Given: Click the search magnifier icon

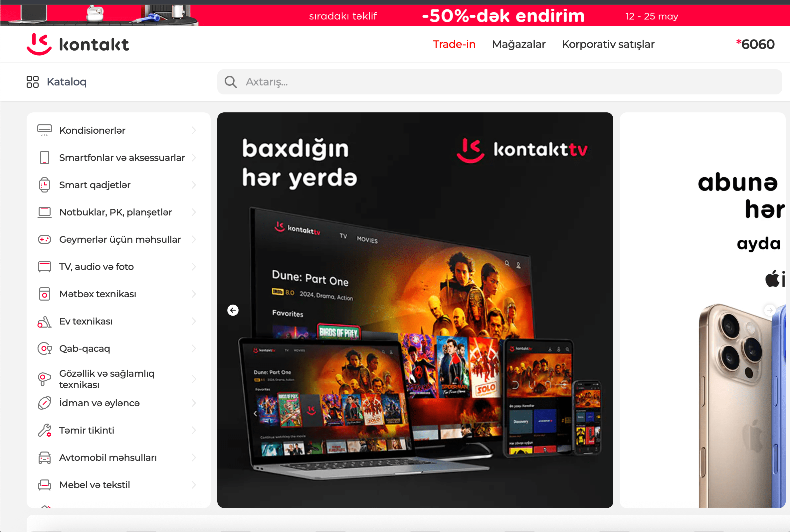Looking at the screenshot, I should pos(231,82).
